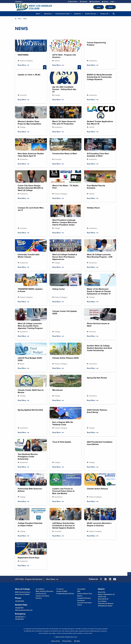Click "More News" link in footer bar
The width and height of the screenshot is (131, 644).
tap(52, 579)
